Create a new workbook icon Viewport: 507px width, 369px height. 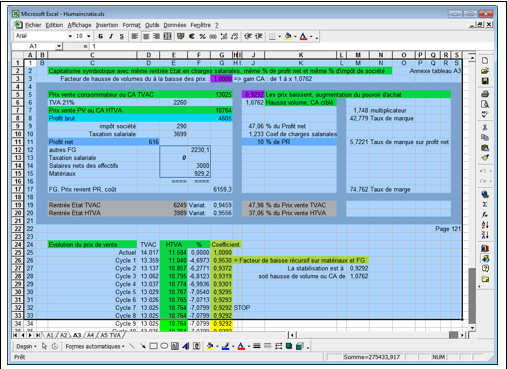click(485, 60)
